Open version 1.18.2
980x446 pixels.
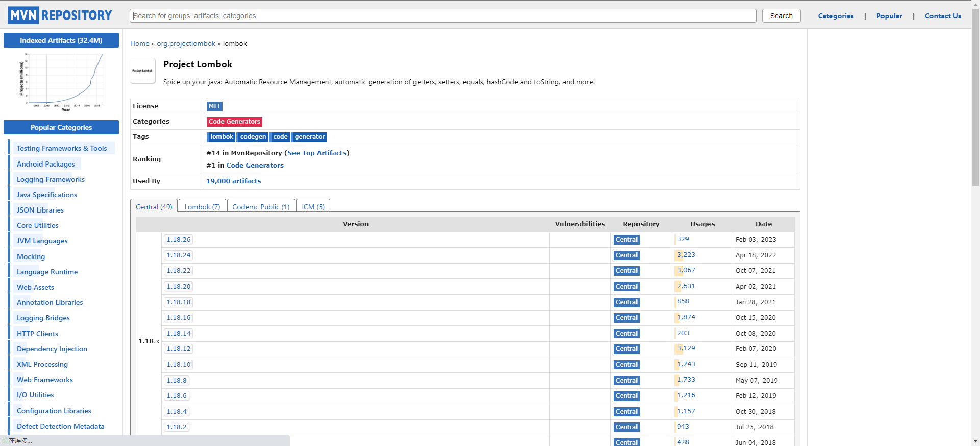tap(177, 427)
